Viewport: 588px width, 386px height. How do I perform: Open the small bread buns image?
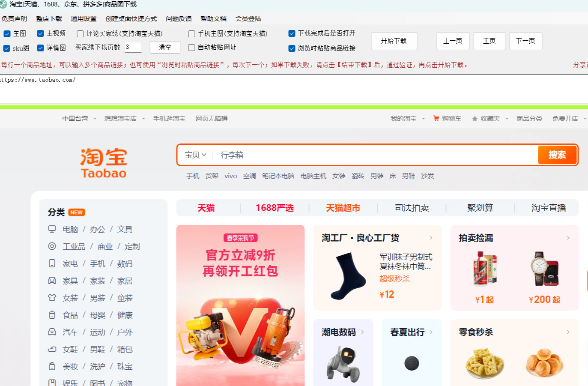click(x=544, y=363)
